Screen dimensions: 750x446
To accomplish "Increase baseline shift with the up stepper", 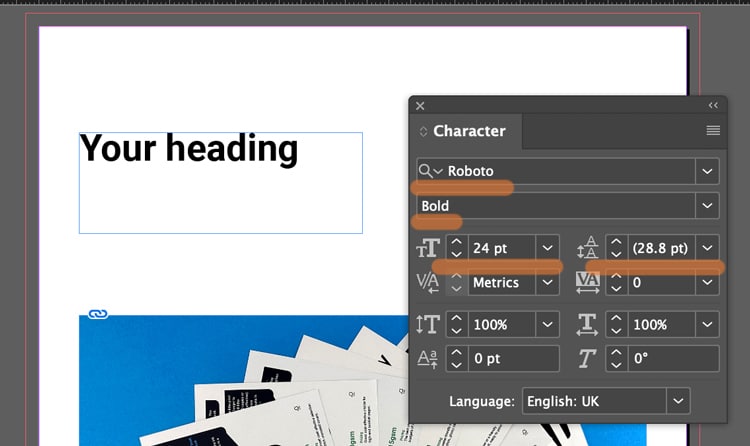I will 456,353.
